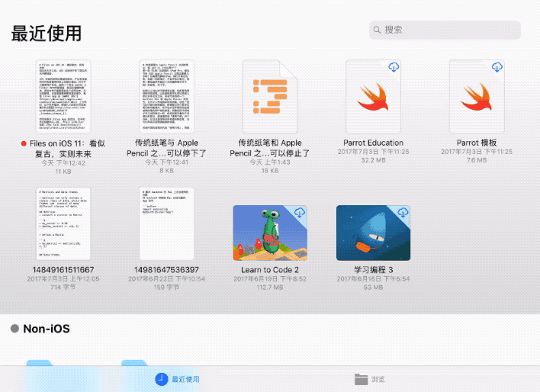Open Parrot Education Swift playground icon
This screenshot has height=392, width=540.
coord(373,96)
